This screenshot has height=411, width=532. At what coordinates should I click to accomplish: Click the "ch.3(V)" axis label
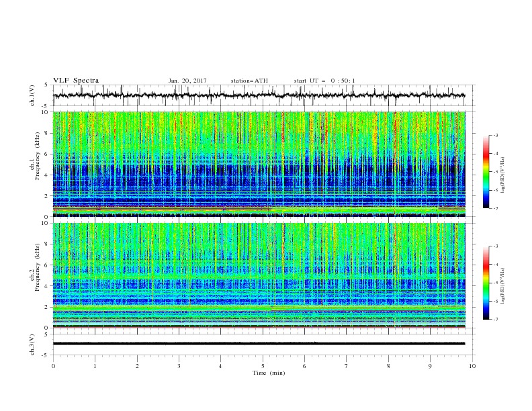coord(32,345)
